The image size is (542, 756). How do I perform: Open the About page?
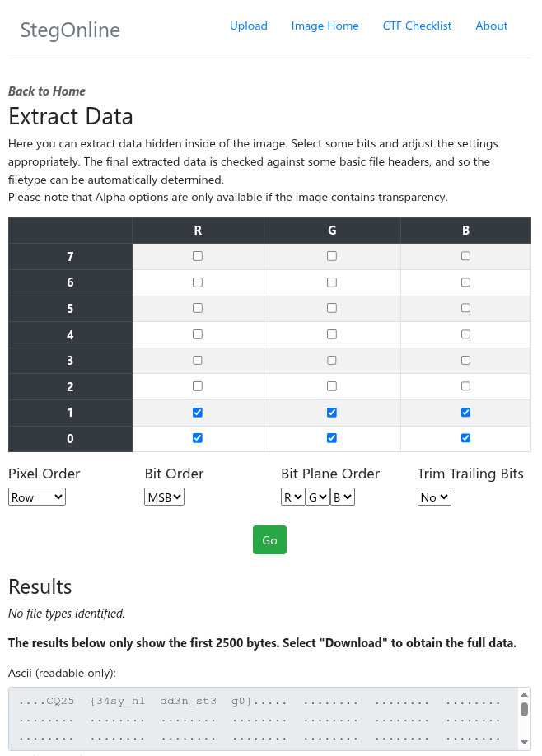[492, 26]
